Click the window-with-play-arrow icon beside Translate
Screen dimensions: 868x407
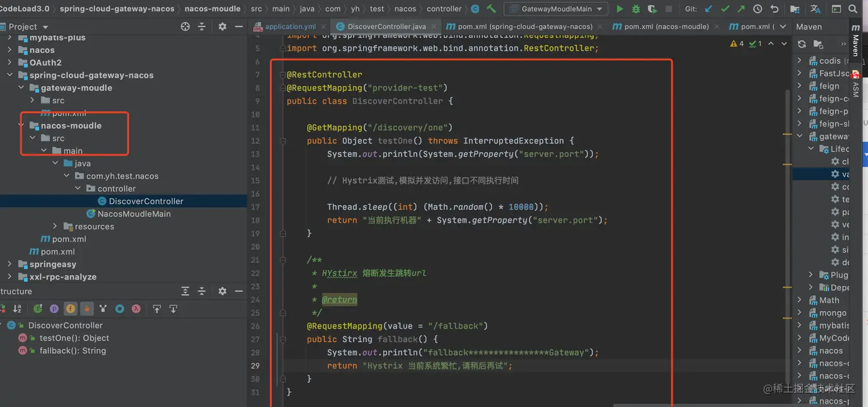[x=836, y=9]
